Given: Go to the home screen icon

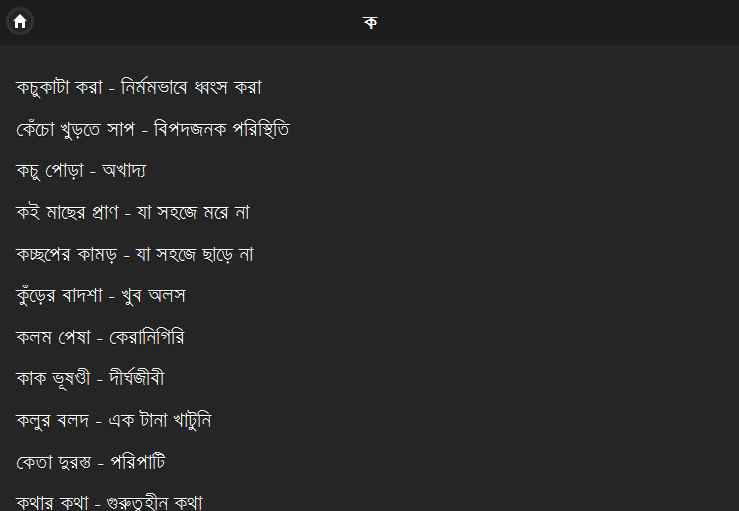Looking at the screenshot, I should tap(20, 21).
